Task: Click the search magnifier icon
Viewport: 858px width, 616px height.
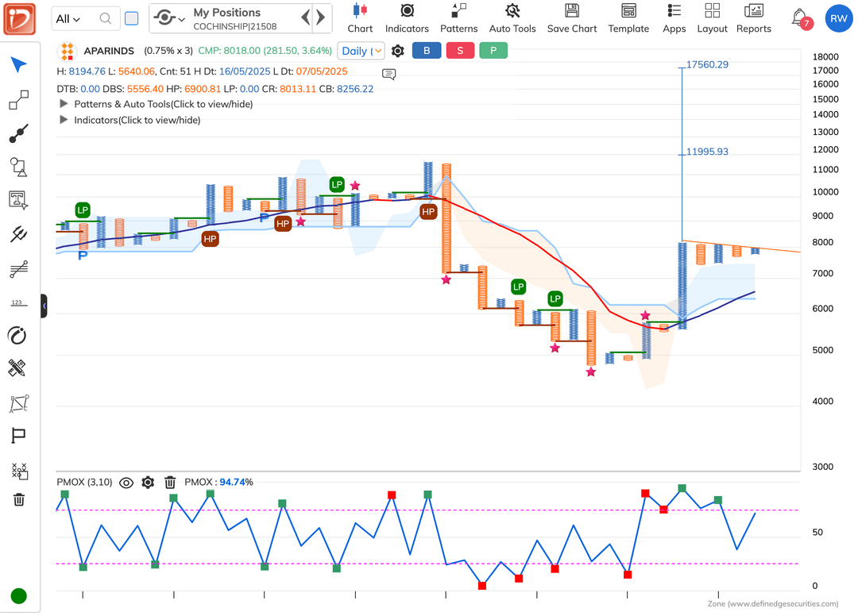Action: [x=106, y=18]
